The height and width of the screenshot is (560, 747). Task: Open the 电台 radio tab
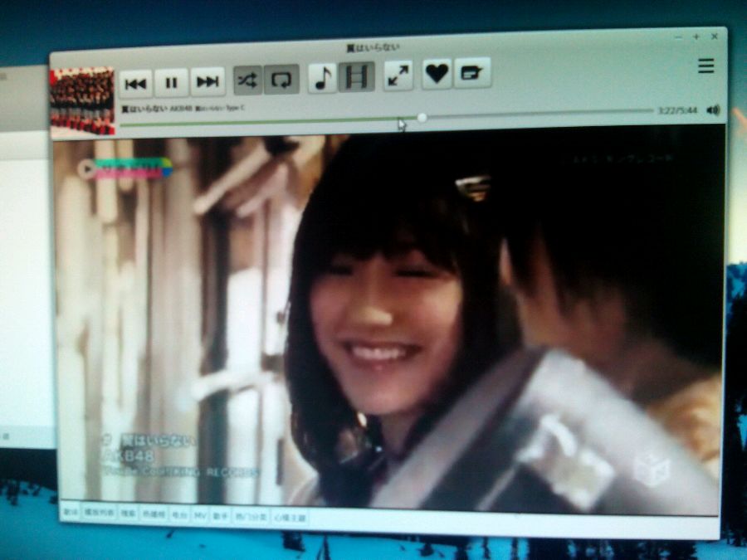coord(179,515)
